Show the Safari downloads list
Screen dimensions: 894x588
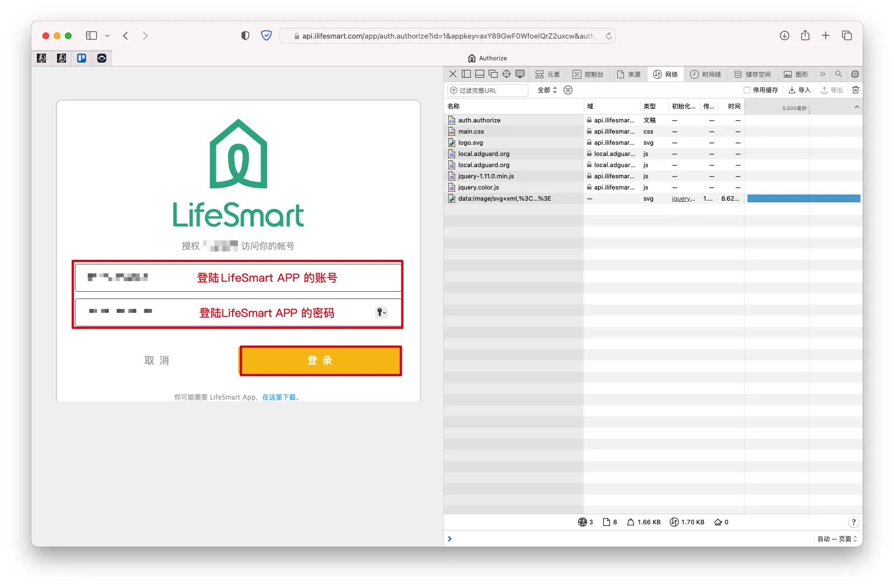pos(784,36)
